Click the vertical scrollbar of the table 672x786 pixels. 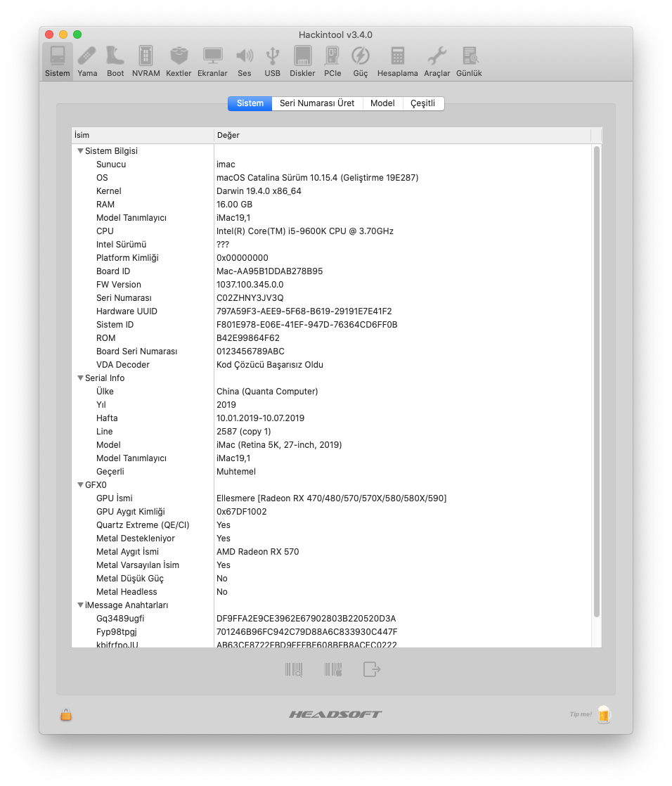point(597,380)
